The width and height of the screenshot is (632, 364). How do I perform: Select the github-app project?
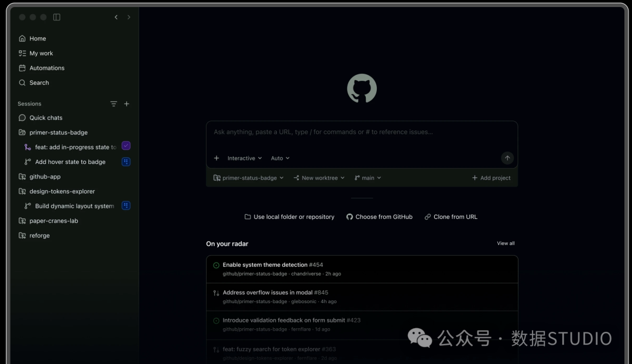pos(40,177)
